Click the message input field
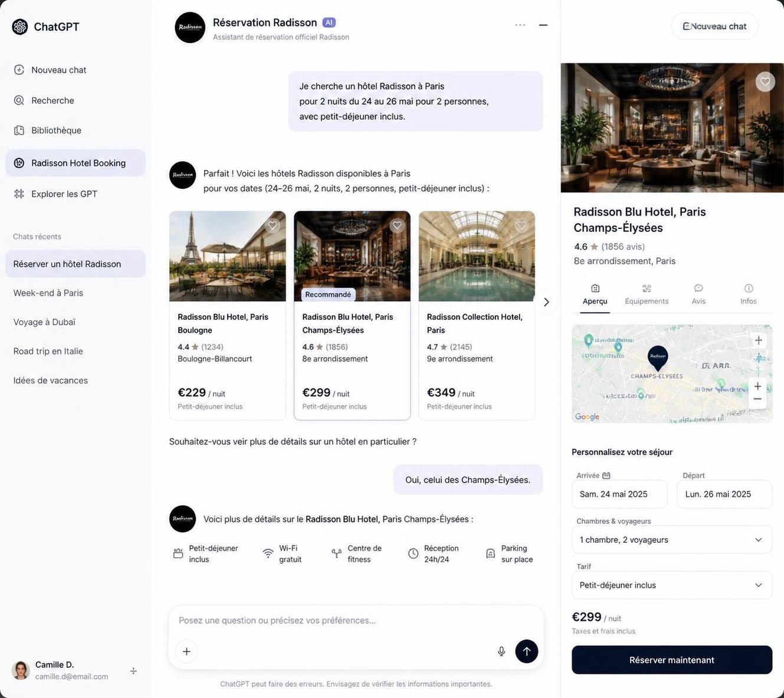Screen dimensions: 784x698 356,620
